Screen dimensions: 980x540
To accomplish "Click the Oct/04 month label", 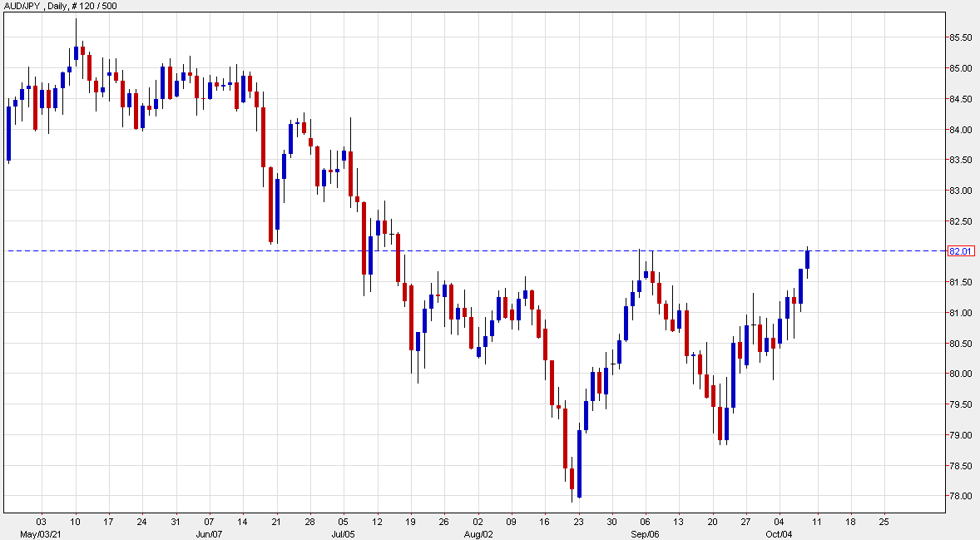I will point(780,533).
